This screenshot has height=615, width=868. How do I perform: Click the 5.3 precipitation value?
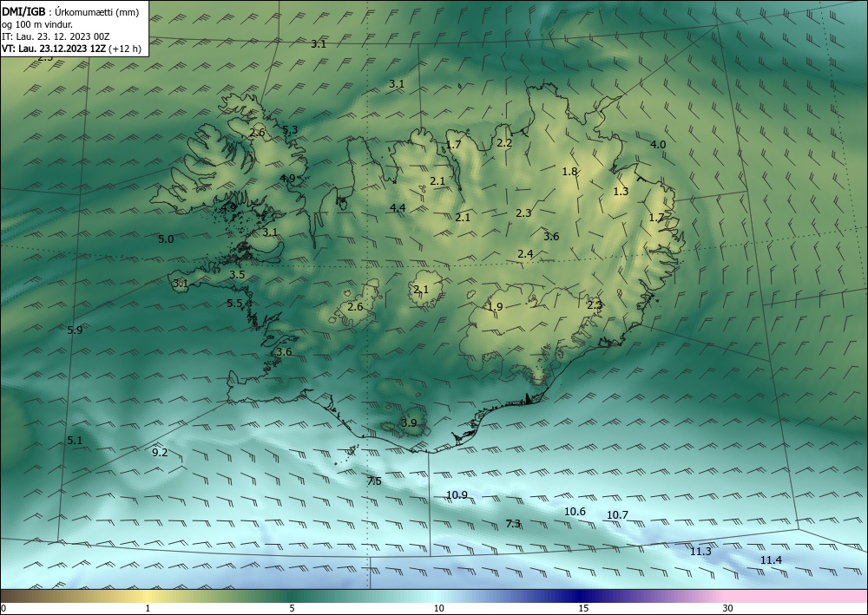pos(290,130)
